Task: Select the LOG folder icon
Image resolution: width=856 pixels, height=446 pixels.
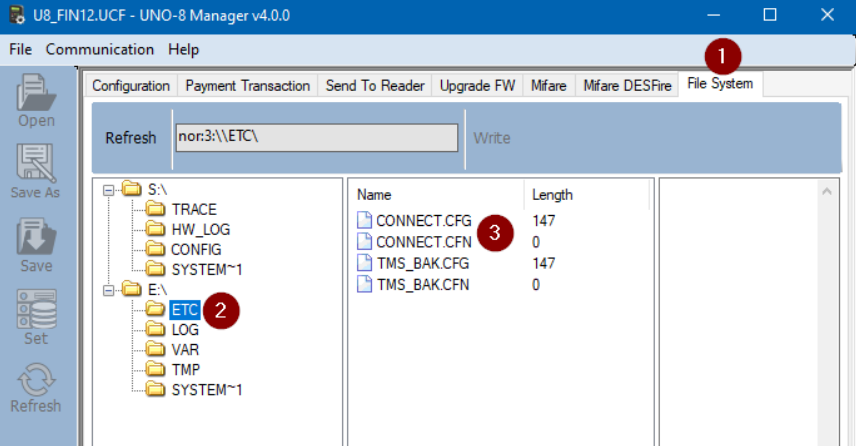Action: (x=156, y=329)
